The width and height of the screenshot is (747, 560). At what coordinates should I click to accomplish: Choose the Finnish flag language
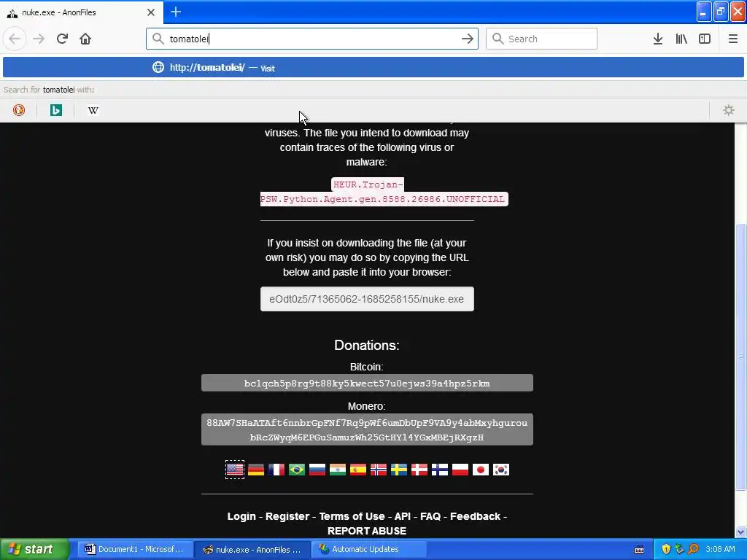pos(440,470)
